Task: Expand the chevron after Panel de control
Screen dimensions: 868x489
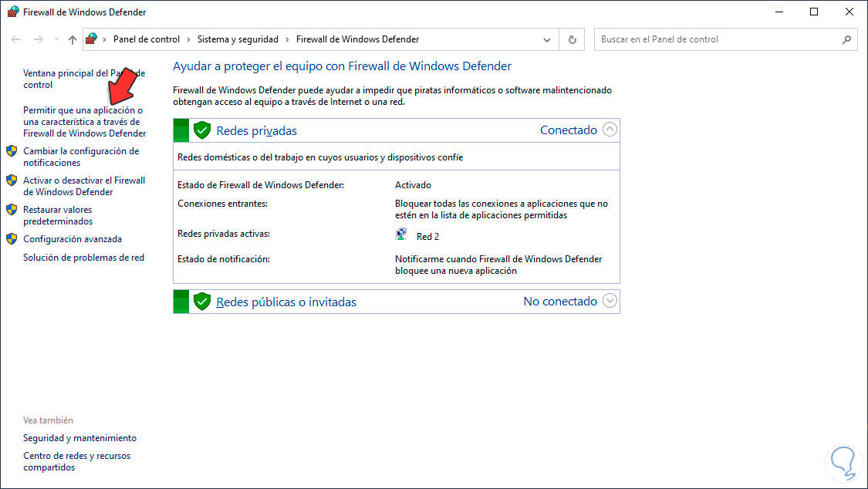Action: [188, 40]
